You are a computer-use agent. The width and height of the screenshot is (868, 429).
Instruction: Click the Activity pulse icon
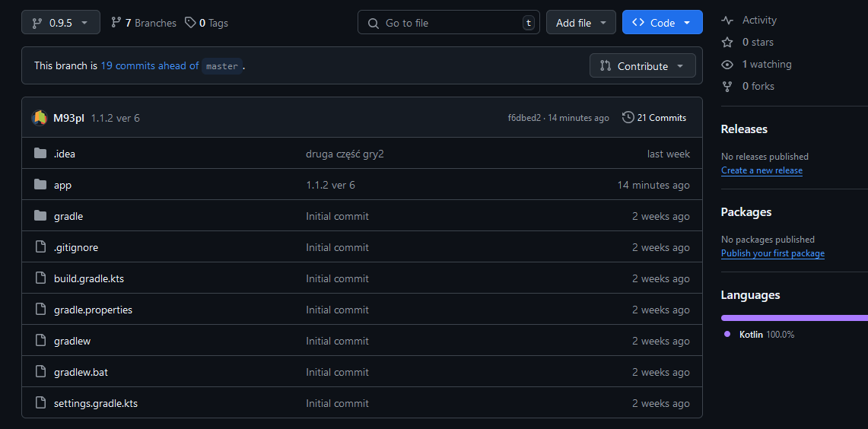[x=727, y=21]
